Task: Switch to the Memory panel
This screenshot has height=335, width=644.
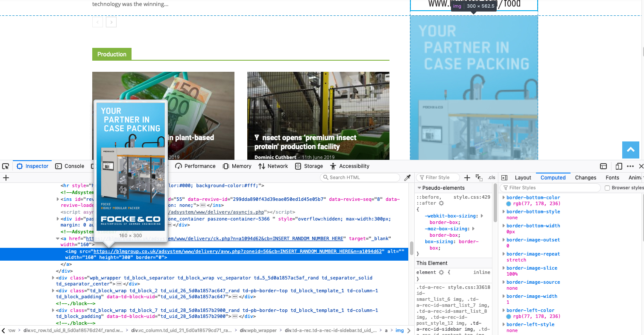Action: coord(237,166)
